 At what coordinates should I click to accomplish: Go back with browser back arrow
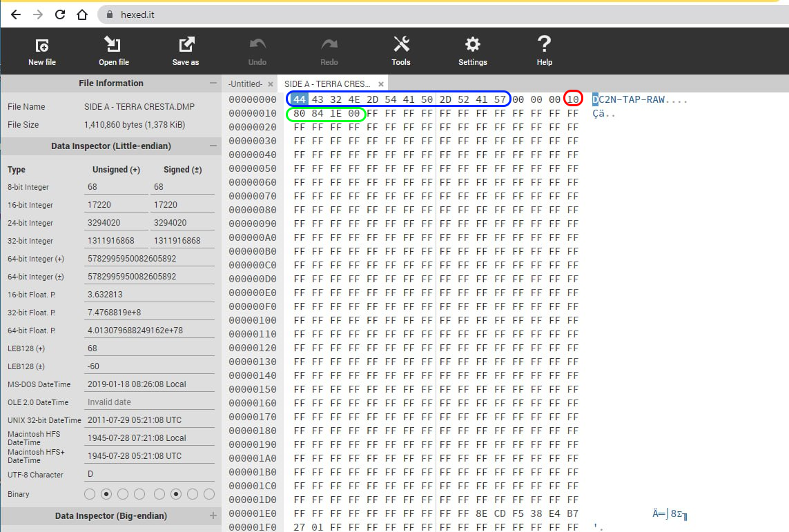16,14
